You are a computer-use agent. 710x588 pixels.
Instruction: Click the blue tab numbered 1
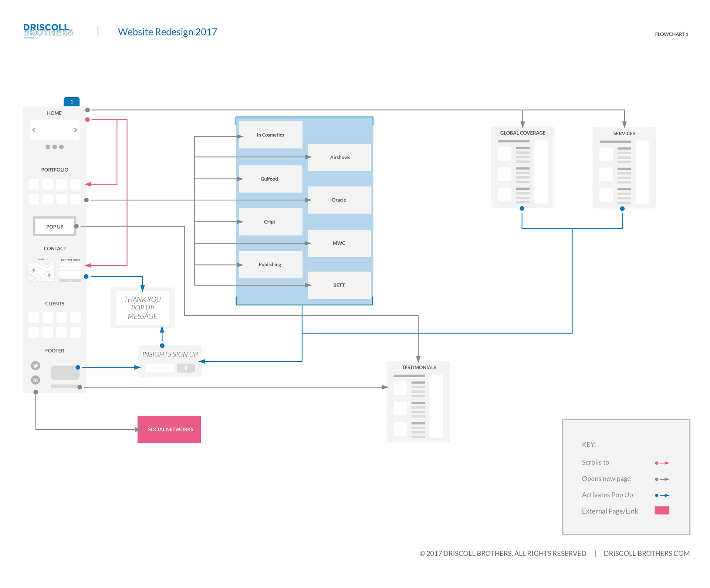click(72, 101)
